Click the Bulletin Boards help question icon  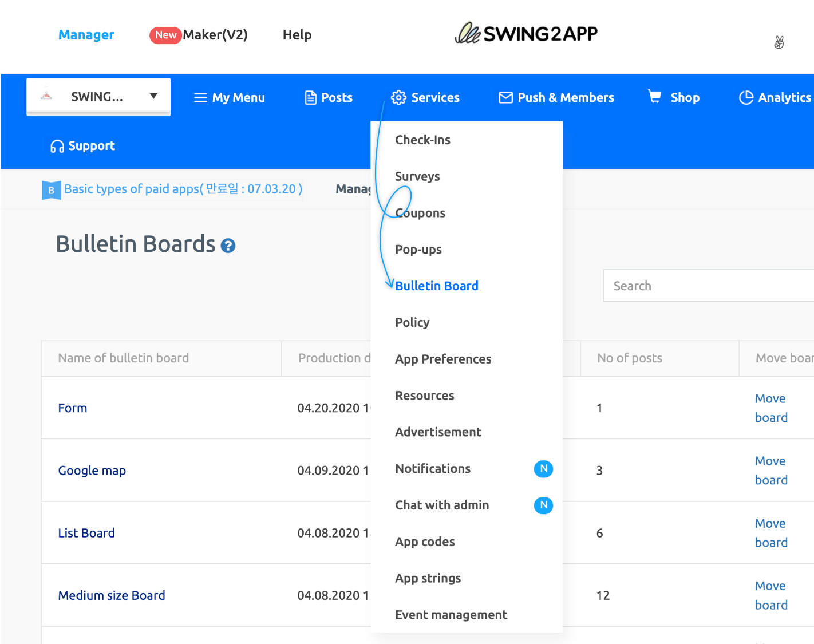228,246
